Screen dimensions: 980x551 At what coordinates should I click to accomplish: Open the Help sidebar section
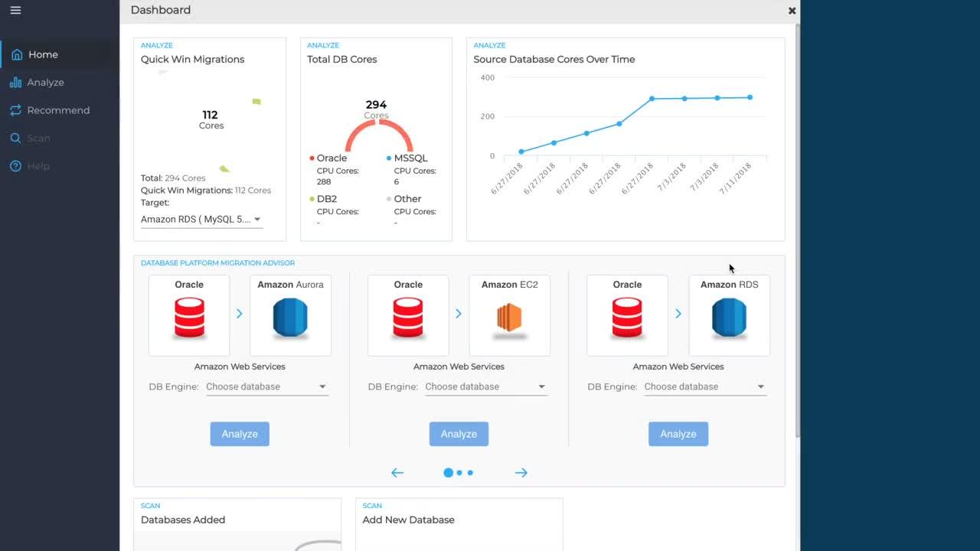point(60,166)
